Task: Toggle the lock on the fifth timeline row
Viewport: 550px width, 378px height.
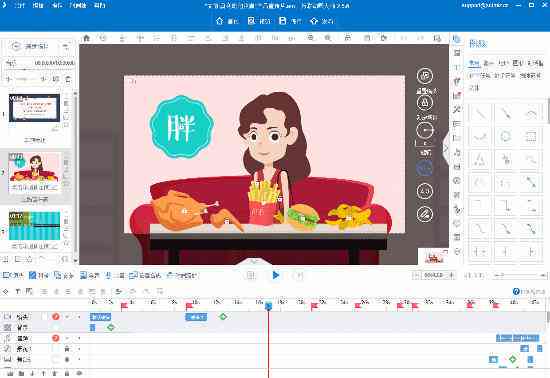Action: pyautogui.click(x=67, y=360)
